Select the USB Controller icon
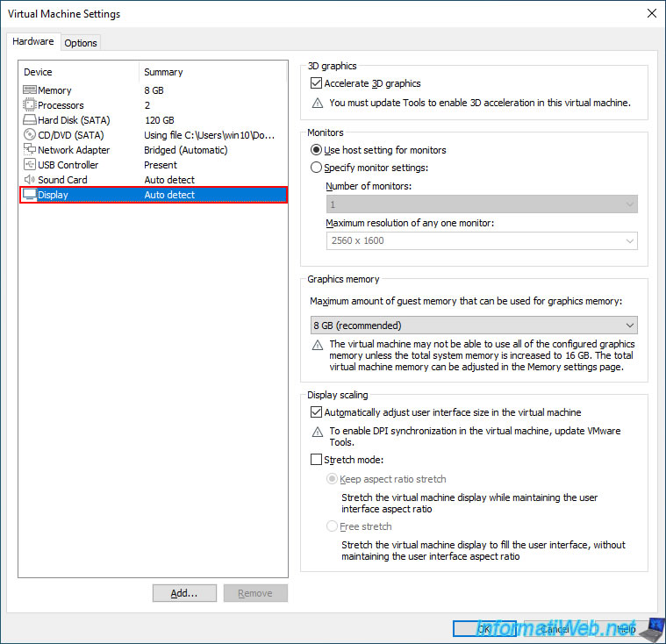 click(x=30, y=164)
